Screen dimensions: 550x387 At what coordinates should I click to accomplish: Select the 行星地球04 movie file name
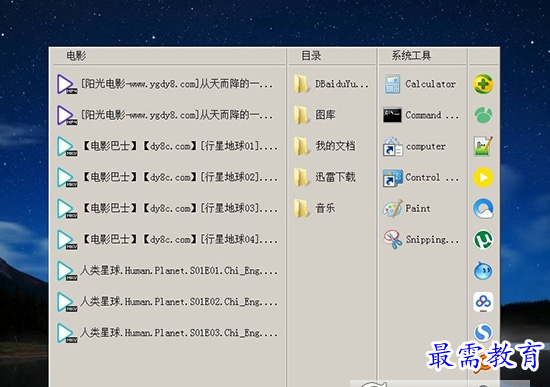coord(179,240)
